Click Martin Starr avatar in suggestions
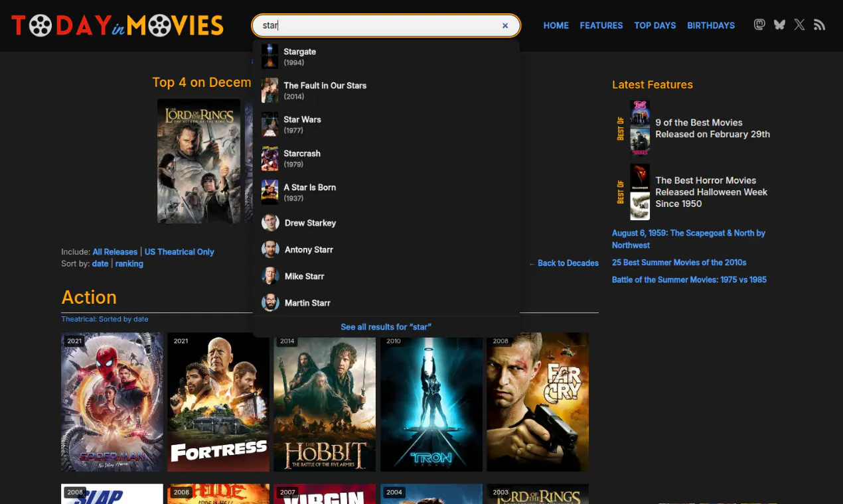 point(270,302)
